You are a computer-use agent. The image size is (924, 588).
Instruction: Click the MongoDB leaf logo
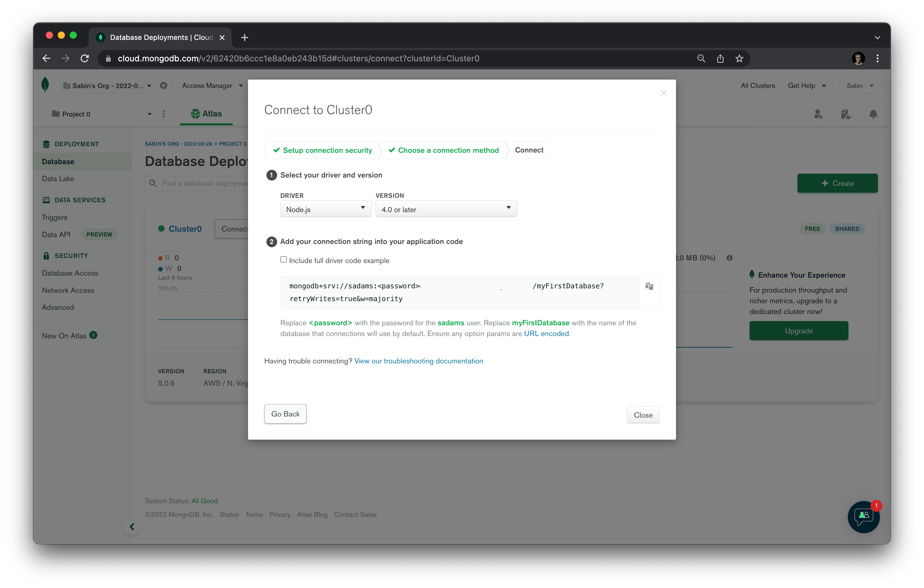45,85
